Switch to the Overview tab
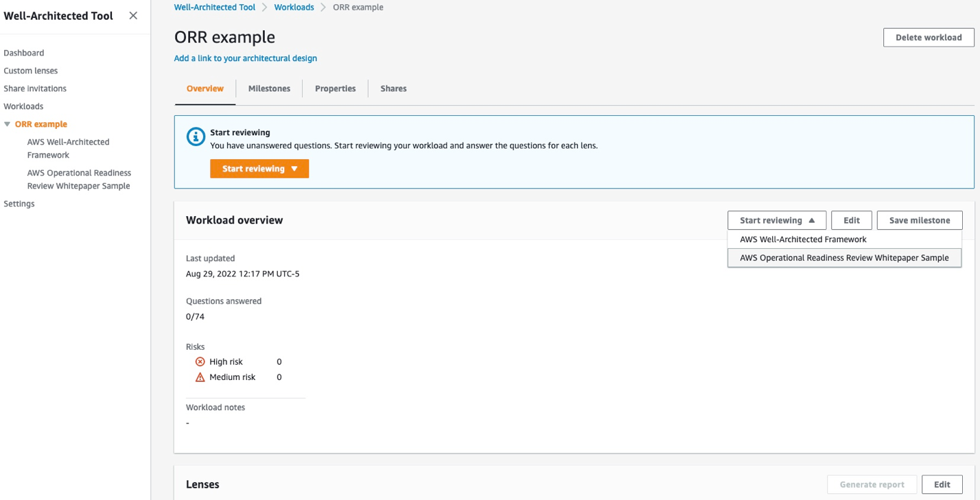Image resolution: width=980 pixels, height=500 pixels. [x=205, y=88]
